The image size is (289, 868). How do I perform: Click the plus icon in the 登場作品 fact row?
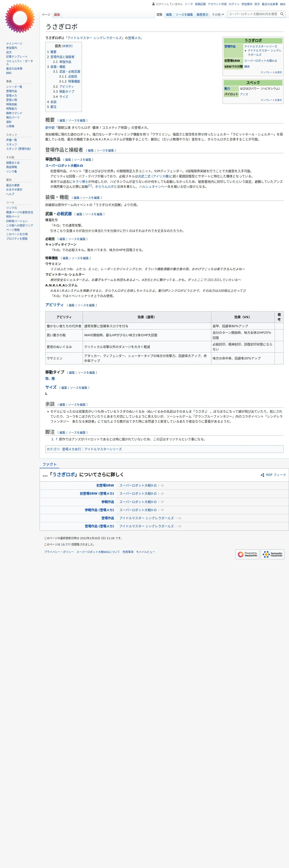176,518
